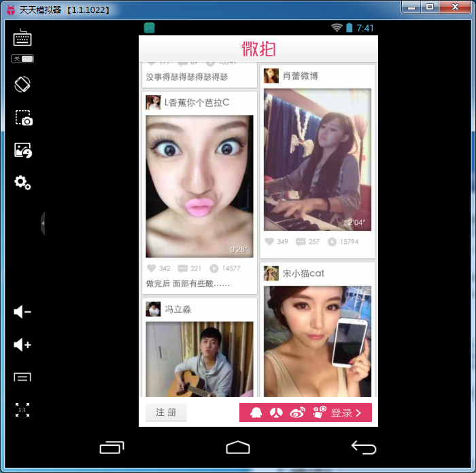The image size is (476, 473).
Task: Minimize the 天天模拟器 window
Action: tap(411, 7)
